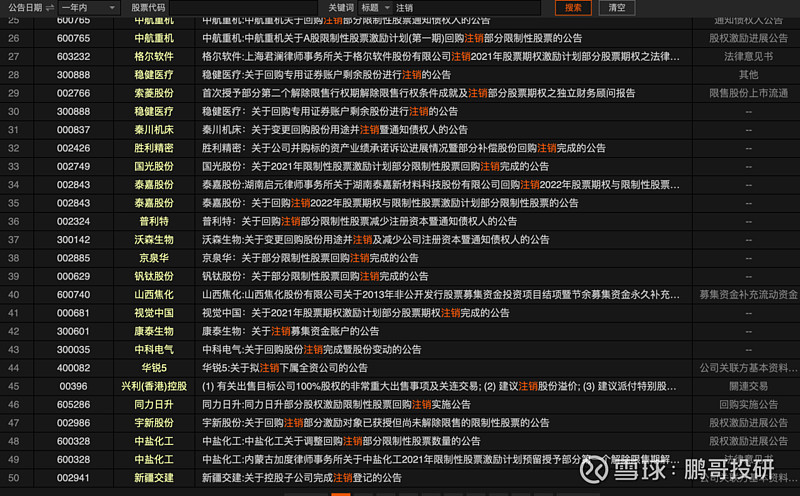The width and height of the screenshot is (800, 496).
Task: Click category 其他 in row 28
Action: pos(748,75)
